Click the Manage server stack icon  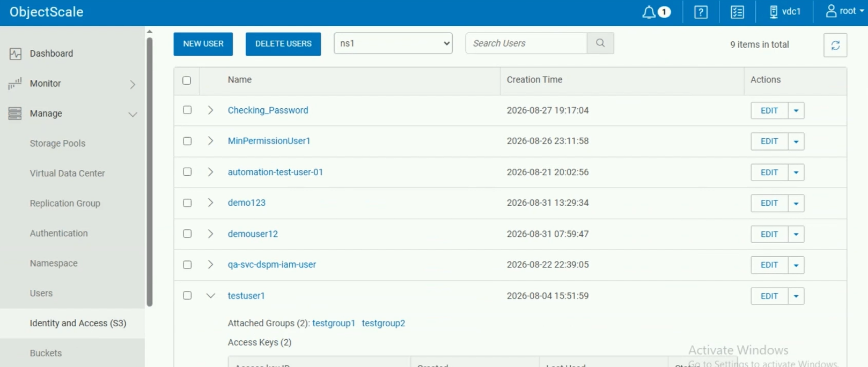pyautogui.click(x=15, y=114)
